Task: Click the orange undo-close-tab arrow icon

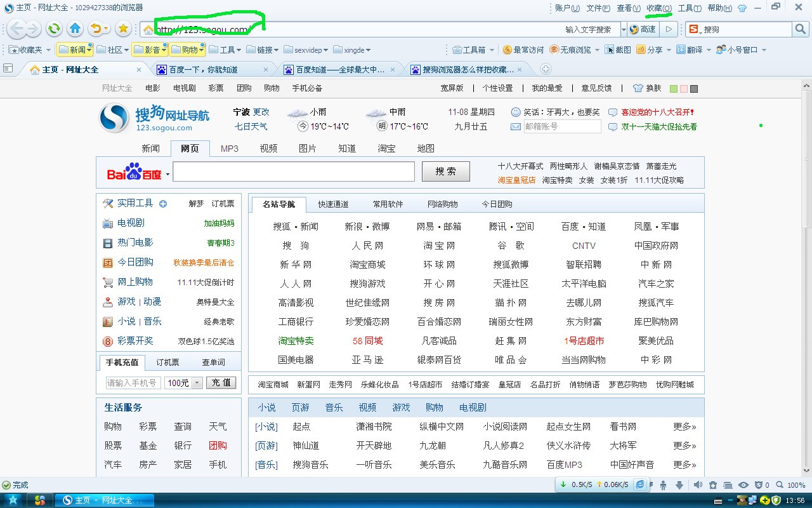Action: click(x=96, y=29)
